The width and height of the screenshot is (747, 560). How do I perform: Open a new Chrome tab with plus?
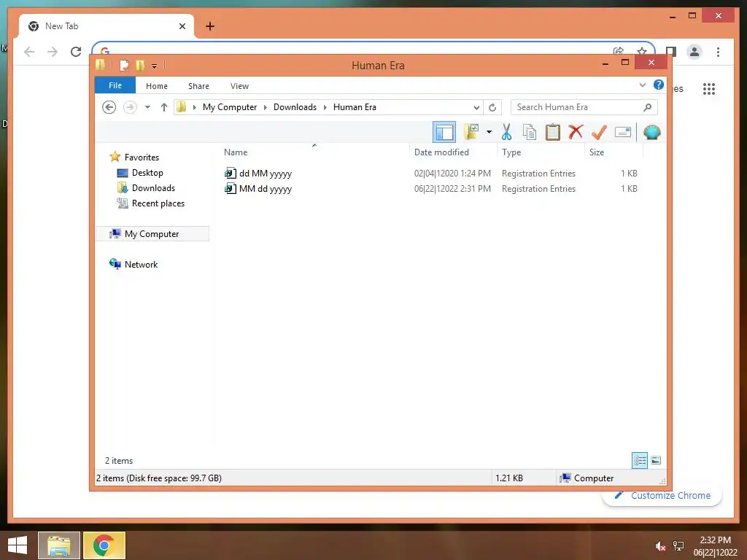coord(210,26)
